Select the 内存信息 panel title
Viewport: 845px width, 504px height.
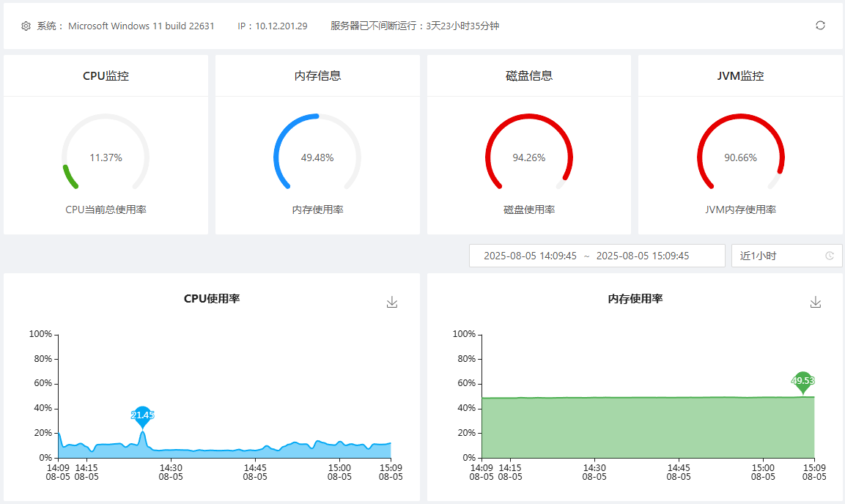[x=317, y=75]
